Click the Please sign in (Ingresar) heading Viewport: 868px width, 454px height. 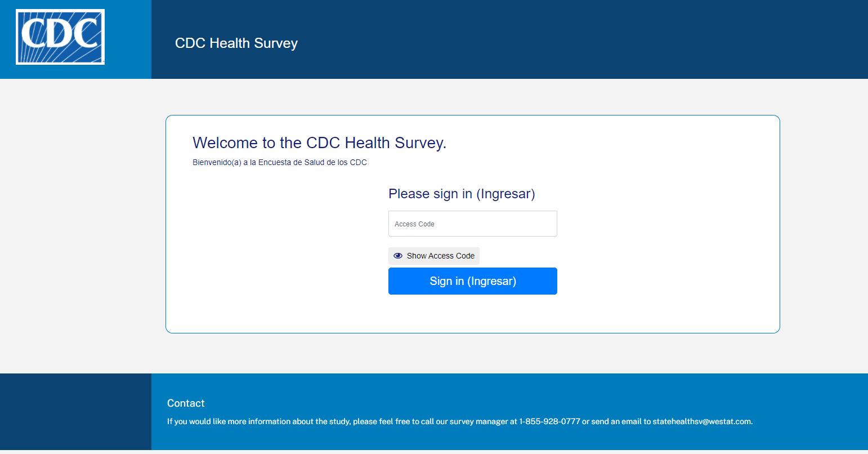462,194
